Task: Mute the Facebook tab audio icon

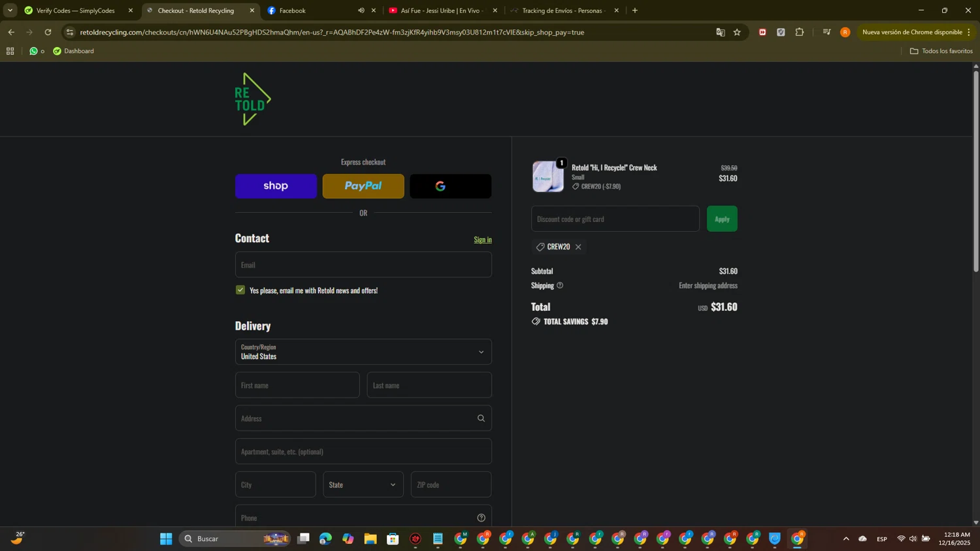Action: [x=361, y=10]
